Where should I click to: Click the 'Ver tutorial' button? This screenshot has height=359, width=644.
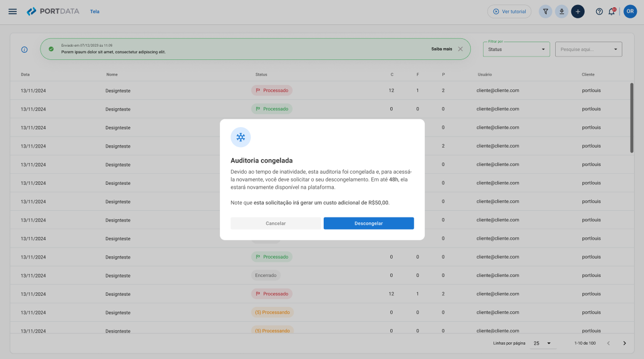click(509, 11)
